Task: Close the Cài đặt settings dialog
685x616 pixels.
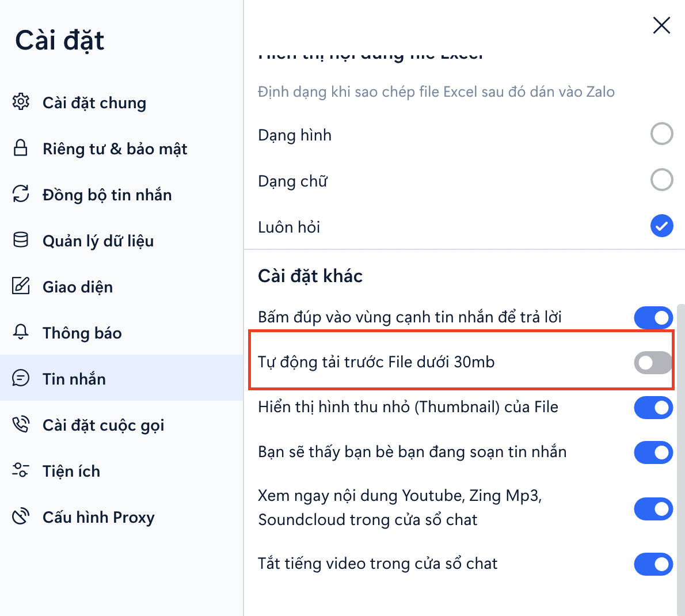Action: (661, 25)
